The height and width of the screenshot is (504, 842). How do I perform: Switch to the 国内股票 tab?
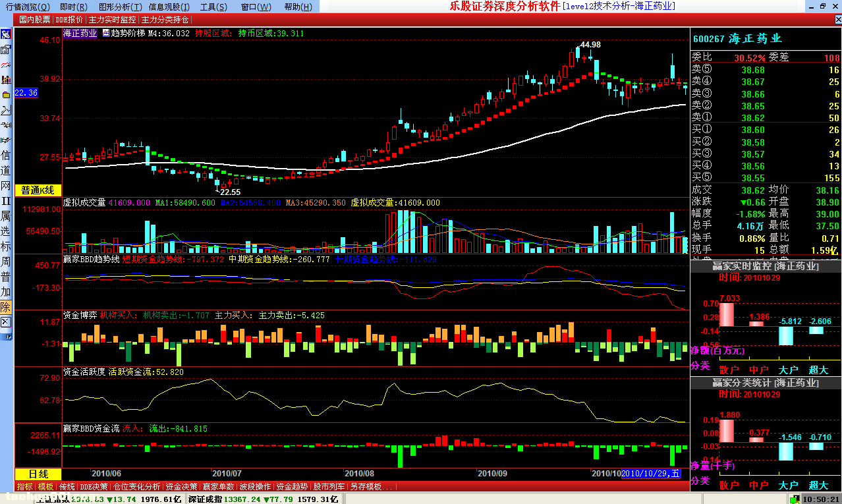click(x=34, y=20)
